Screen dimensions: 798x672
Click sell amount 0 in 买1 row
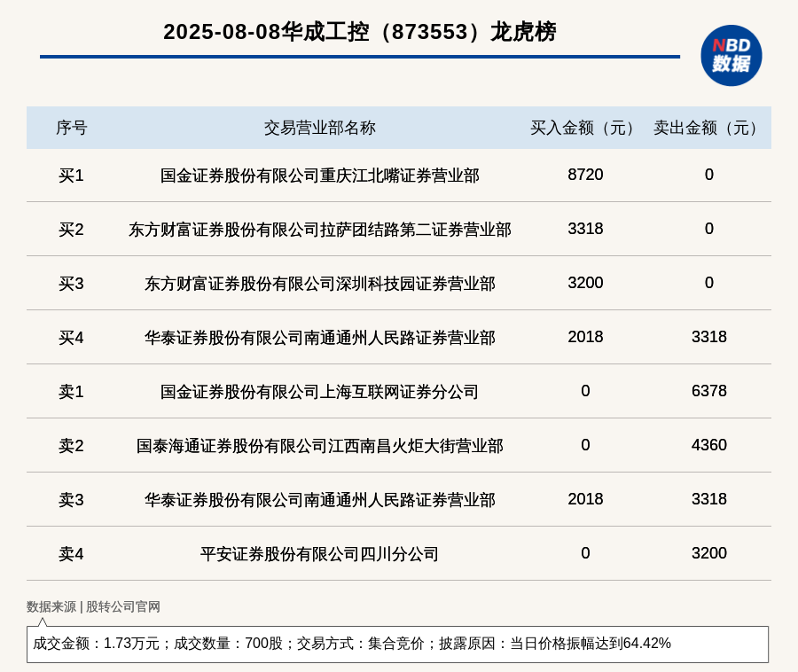[709, 175]
